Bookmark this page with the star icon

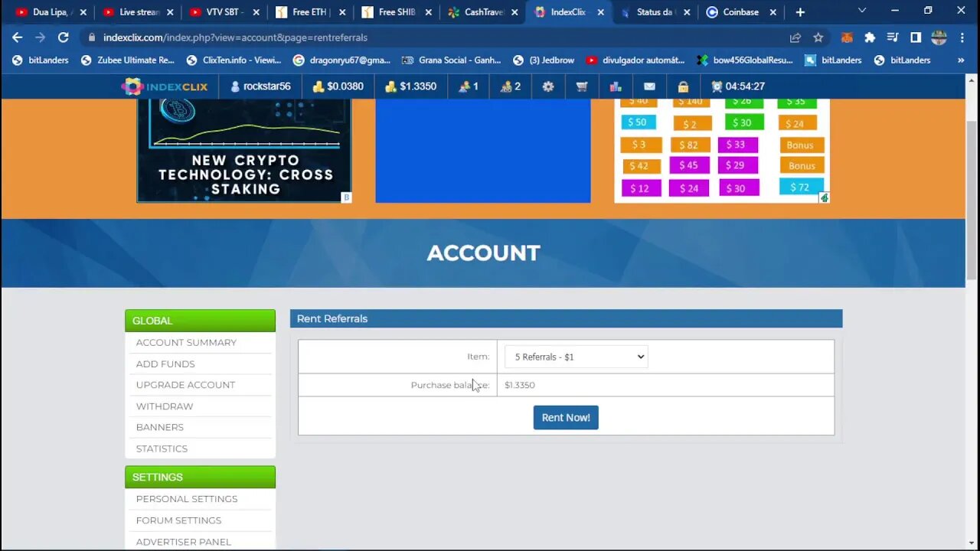(818, 37)
